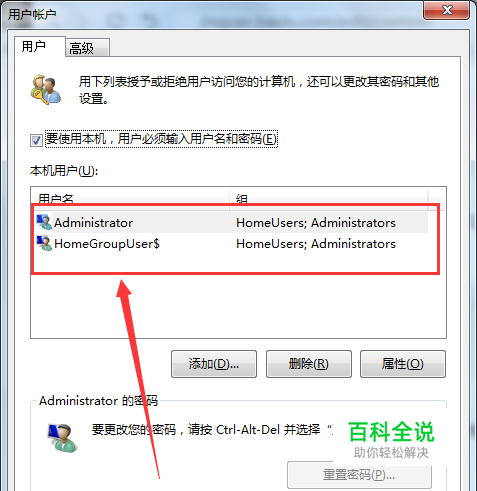
Task: Click the 重置密码(P)... button
Action: coord(359,475)
